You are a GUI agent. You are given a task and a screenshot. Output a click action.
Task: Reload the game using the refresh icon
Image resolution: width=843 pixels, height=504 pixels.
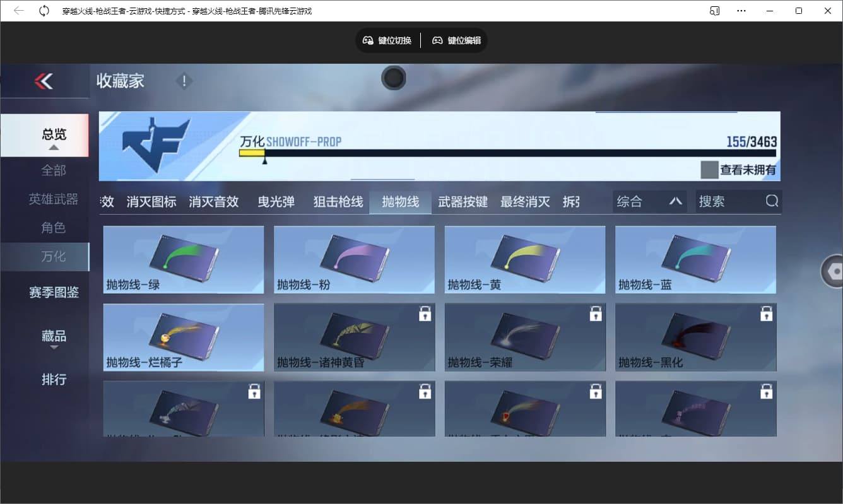43,10
